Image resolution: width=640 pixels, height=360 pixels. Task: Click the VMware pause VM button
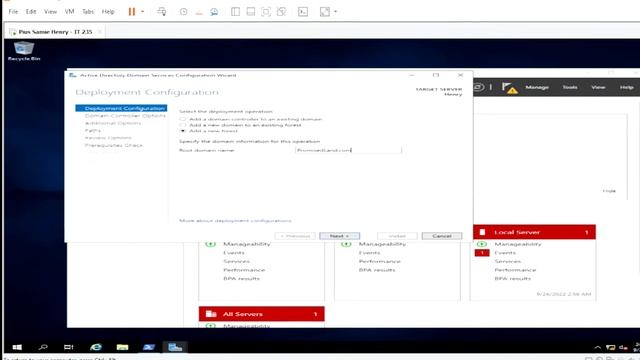click(x=131, y=12)
